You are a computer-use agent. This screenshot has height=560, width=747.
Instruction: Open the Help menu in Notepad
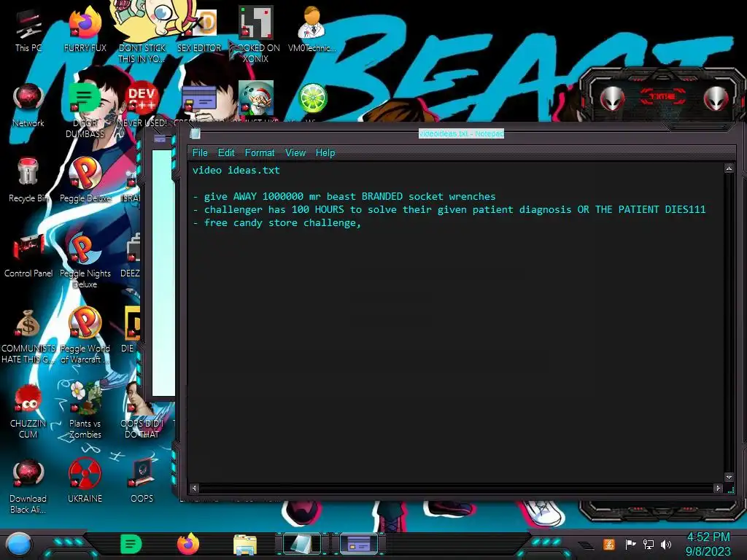325,153
